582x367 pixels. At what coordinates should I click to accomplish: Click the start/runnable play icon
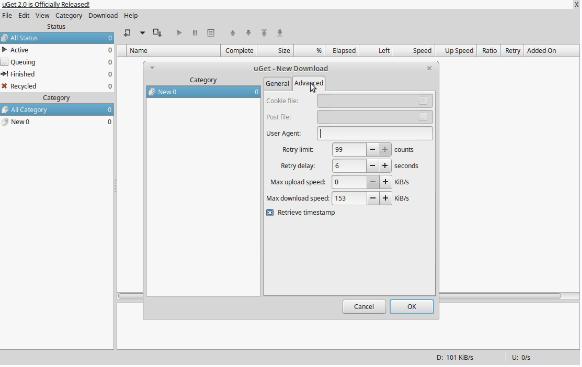(x=179, y=33)
